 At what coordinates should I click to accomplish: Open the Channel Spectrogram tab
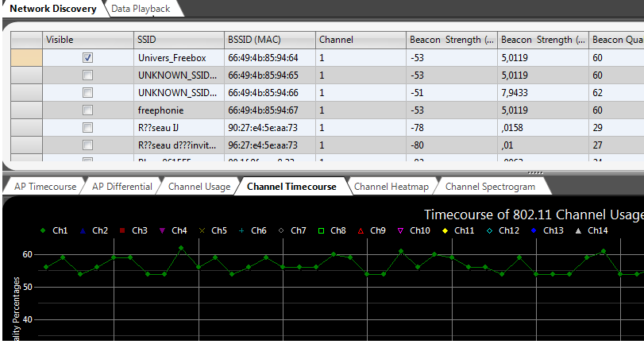pos(489,187)
